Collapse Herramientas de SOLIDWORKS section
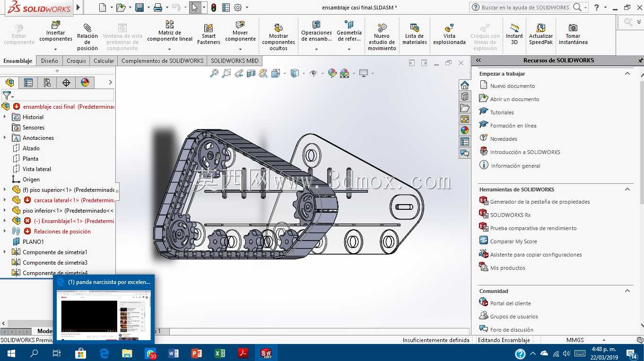644x361 pixels. (x=627, y=189)
